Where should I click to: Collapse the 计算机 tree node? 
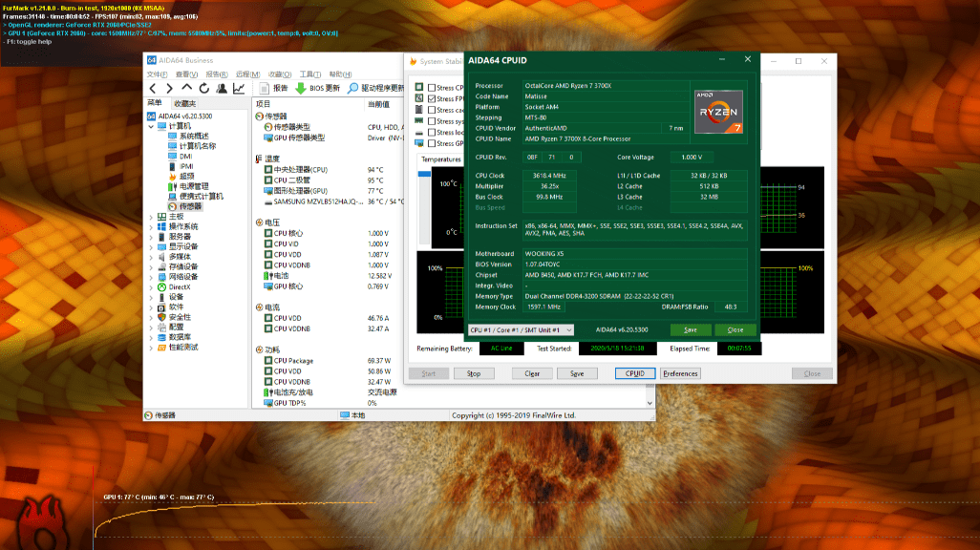coord(151,126)
